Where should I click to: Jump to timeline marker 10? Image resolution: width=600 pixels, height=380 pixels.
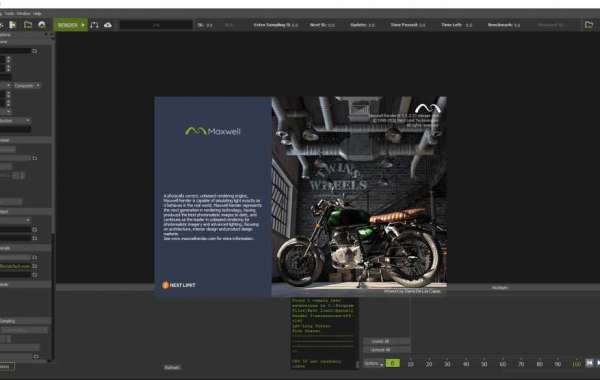(x=411, y=364)
